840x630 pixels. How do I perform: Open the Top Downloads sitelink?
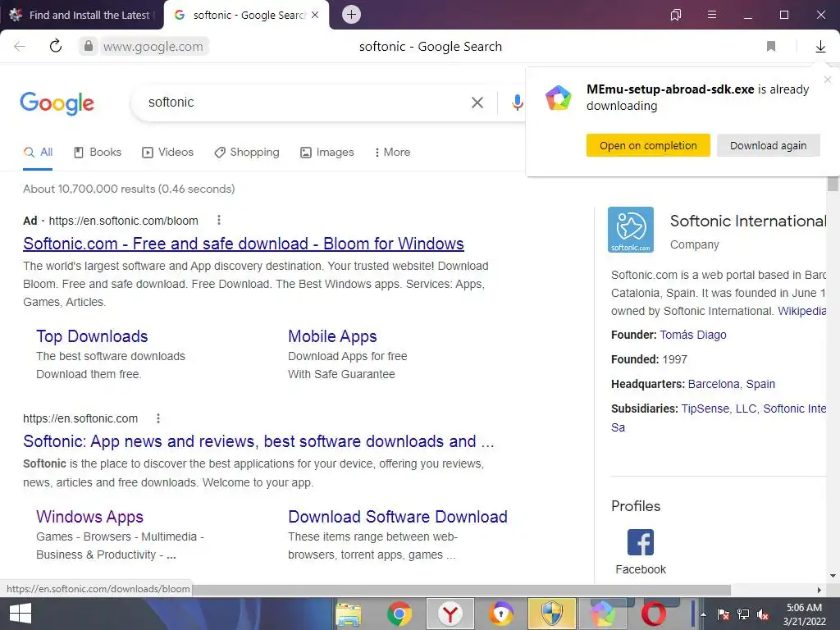92,336
